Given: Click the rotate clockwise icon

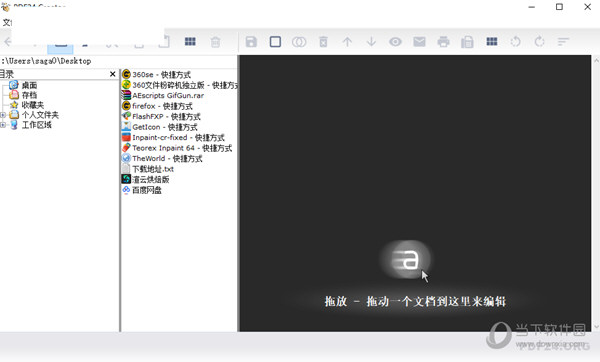Looking at the screenshot, I should 540,41.
